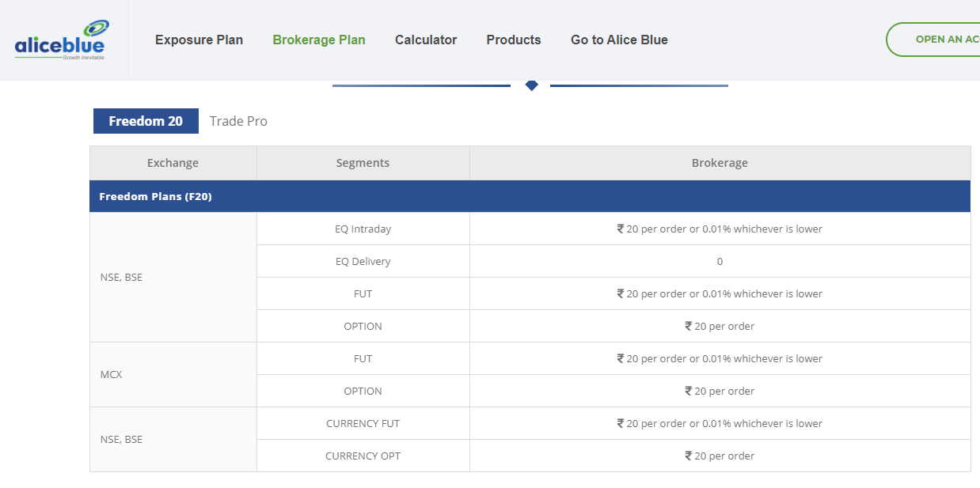Click the CURRENCY OPT brokerage ₹20 per order
Image resolution: width=980 pixels, height=488 pixels.
tap(720, 456)
